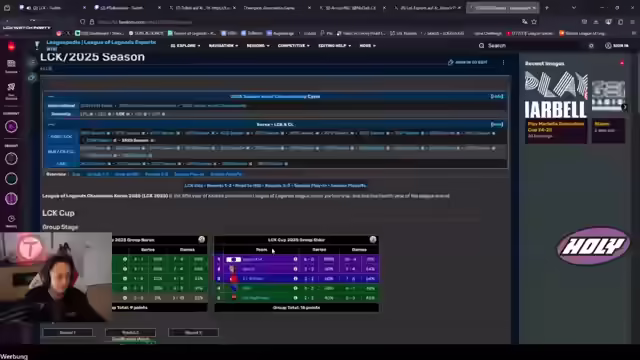
Task: Open the NAVIGATION dropdown menu
Action: point(223,46)
